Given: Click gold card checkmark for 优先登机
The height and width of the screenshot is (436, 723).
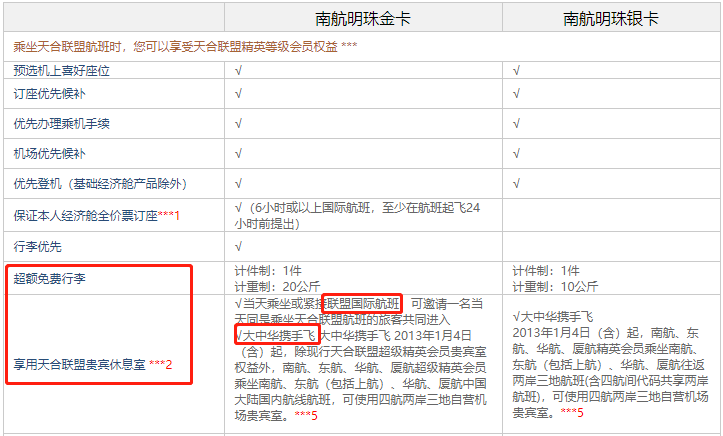Looking at the screenshot, I should (x=238, y=183).
